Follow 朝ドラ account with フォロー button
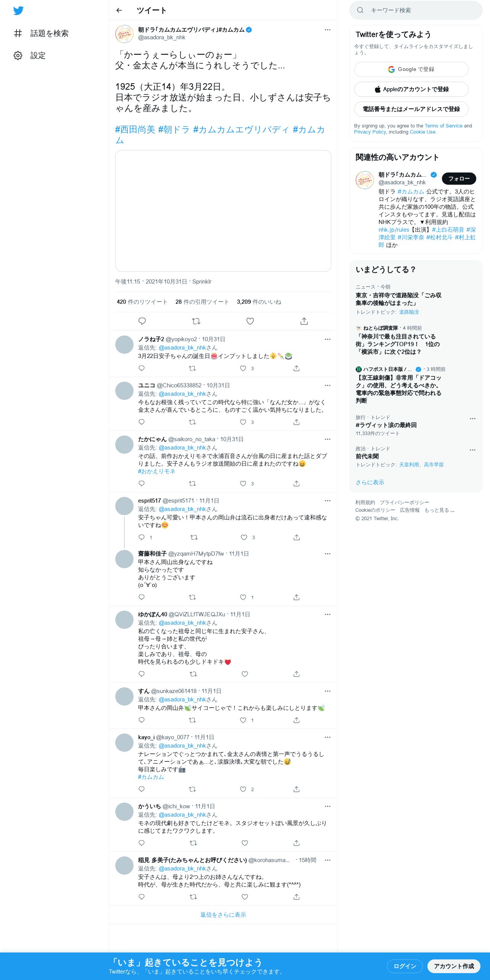Image resolution: width=490 pixels, height=980 pixels. (x=459, y=179)
